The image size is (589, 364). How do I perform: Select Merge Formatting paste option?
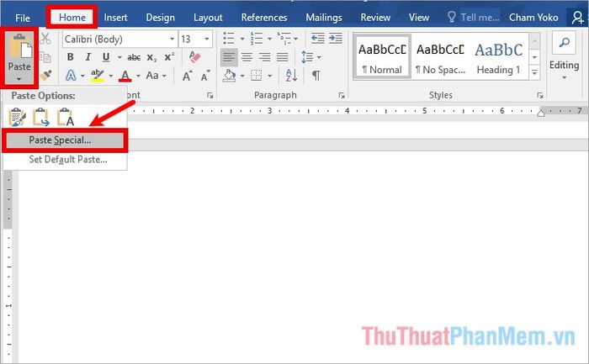pyautogui.click(x=41, y=117)
